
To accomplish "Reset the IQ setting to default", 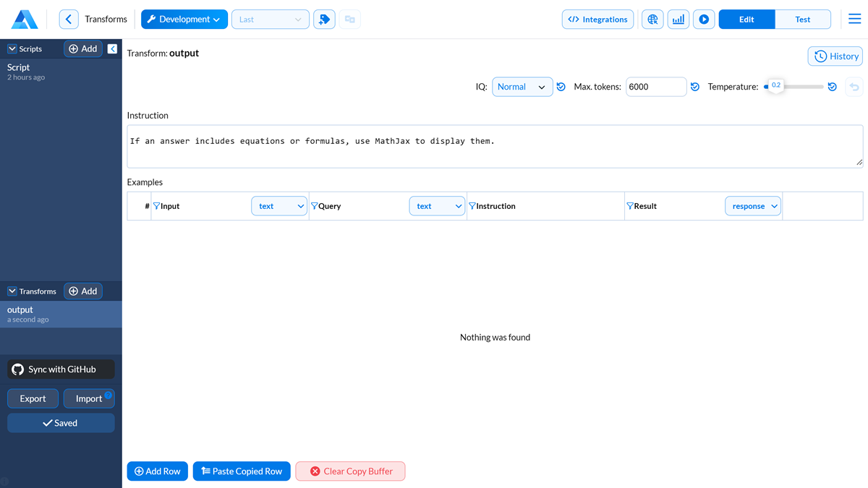I will coord(561,87).
